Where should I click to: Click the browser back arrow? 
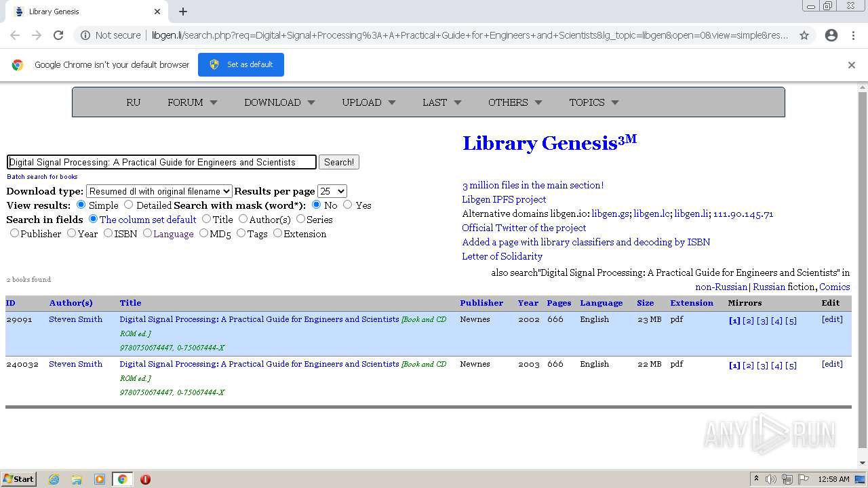[x=15, y=35]
